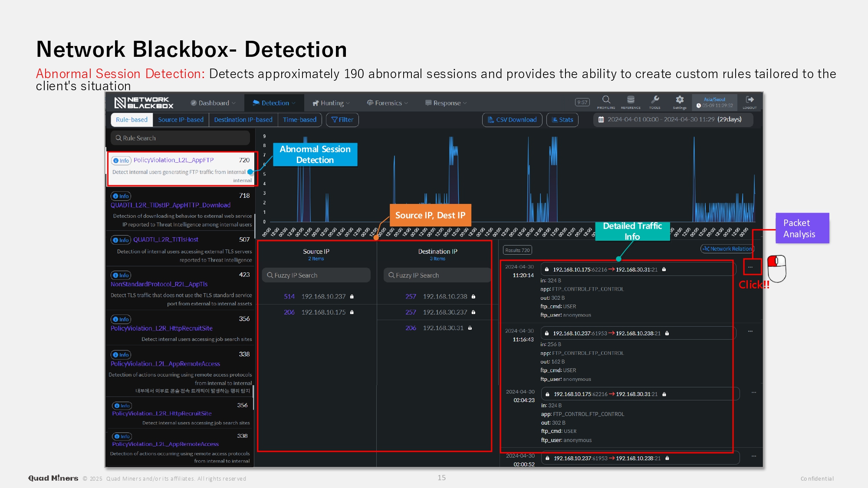Select source IP 192.168.10.237 row
Screen dimensions: 868x488
click(x=323, y=297)
